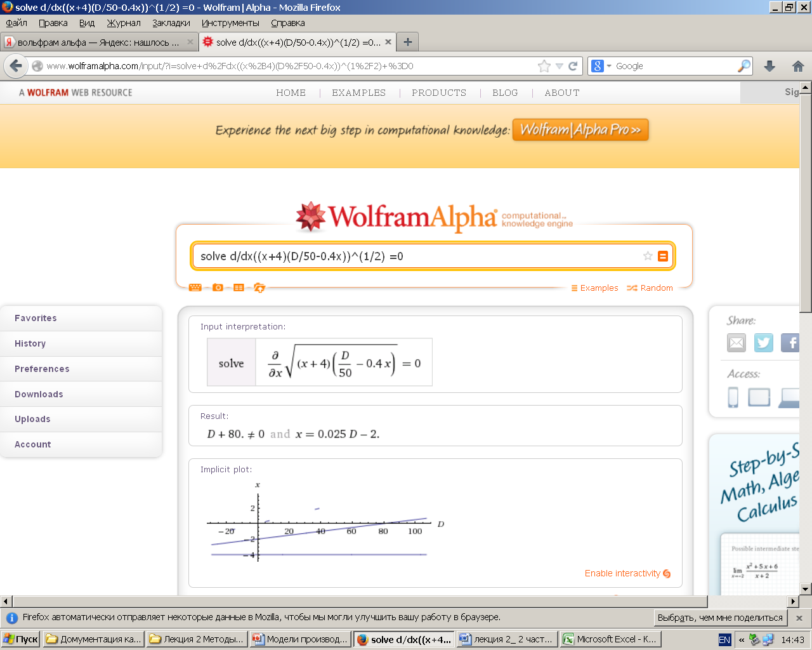Open Favorites in the left sidebar
The width and height of the screenshot is (812, 650).
(81, 318)
